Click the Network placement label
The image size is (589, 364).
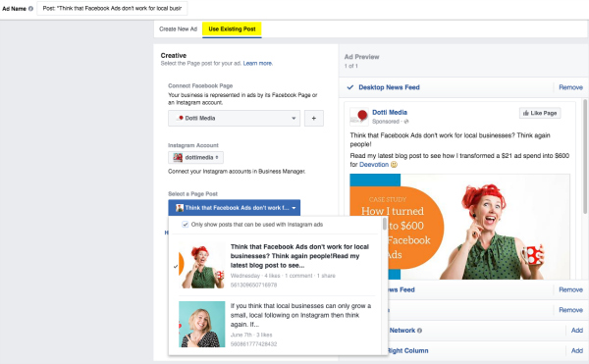(x=402, y=331)
